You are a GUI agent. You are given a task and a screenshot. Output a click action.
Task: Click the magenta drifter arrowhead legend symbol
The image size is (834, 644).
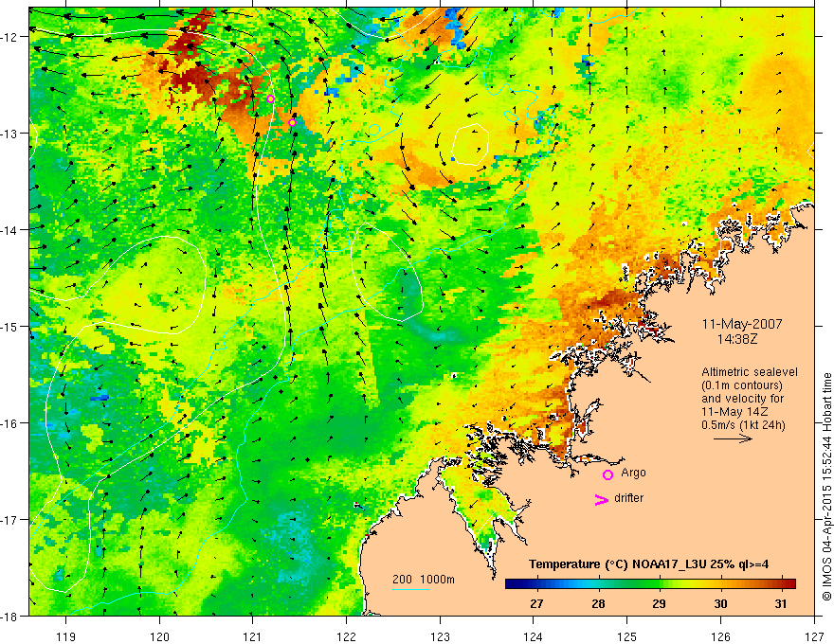(602, 499)
